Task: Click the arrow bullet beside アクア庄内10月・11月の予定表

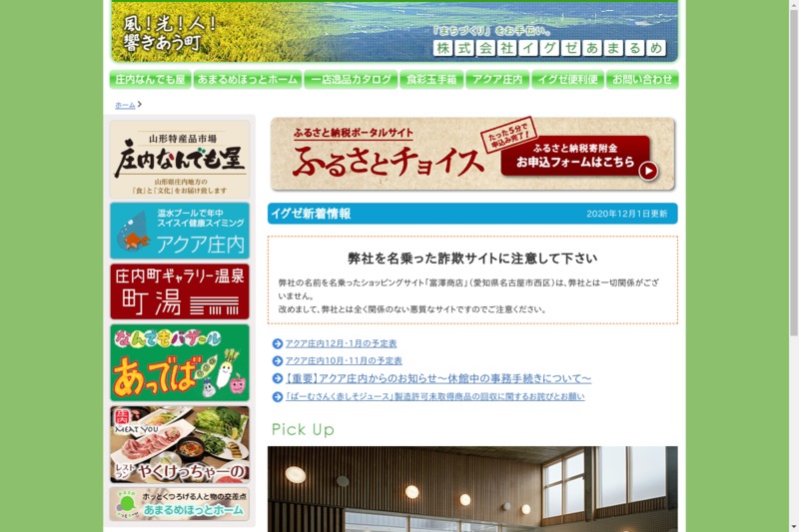Action: pos(278,360)
